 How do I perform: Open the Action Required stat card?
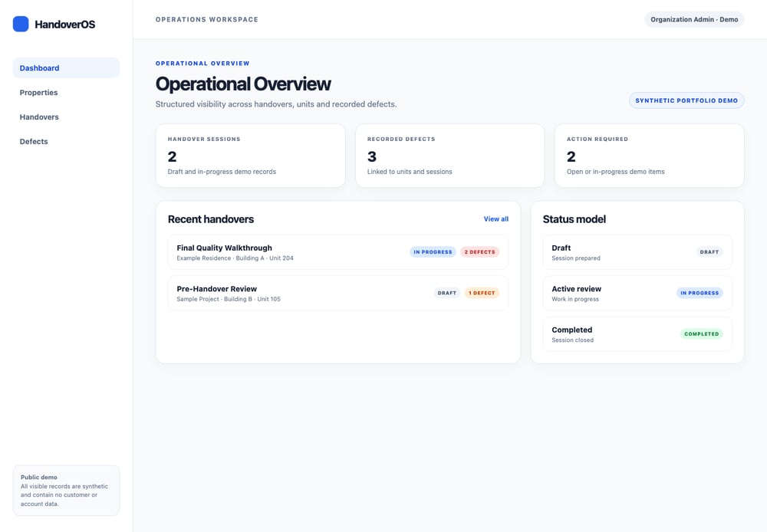click(x=650, y=156)
